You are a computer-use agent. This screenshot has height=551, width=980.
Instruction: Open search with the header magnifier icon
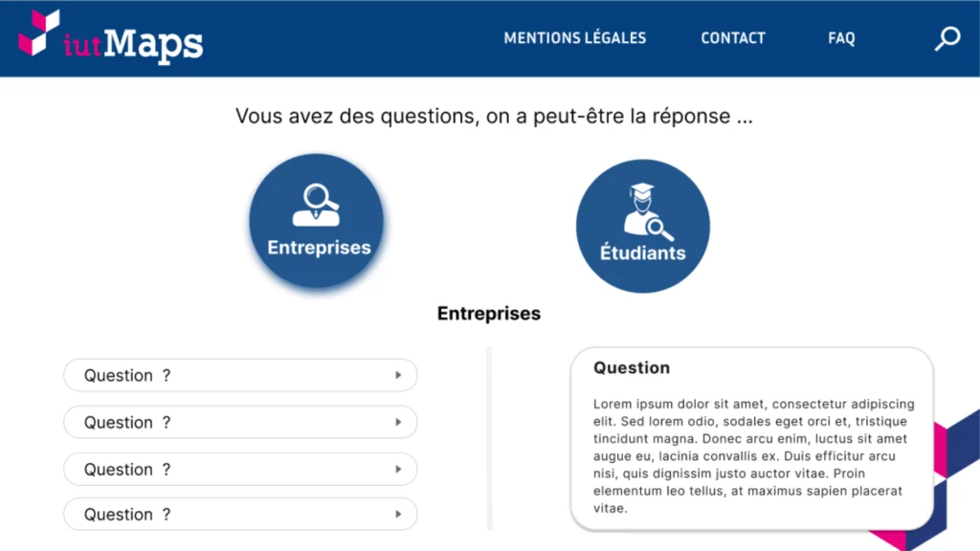[947, 38]
